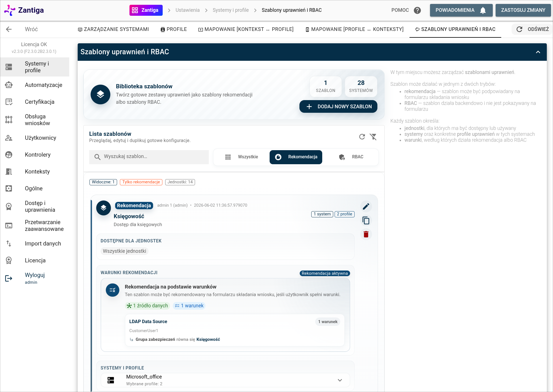553x392 pixels.
Task: Click the Zantiga breadcrumb home button
Action: pos(146,10)
